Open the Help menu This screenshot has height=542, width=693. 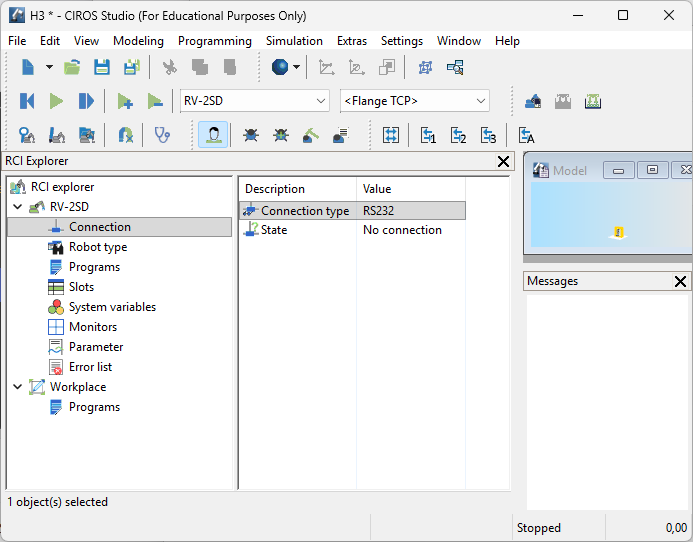[x=507, y=41]
